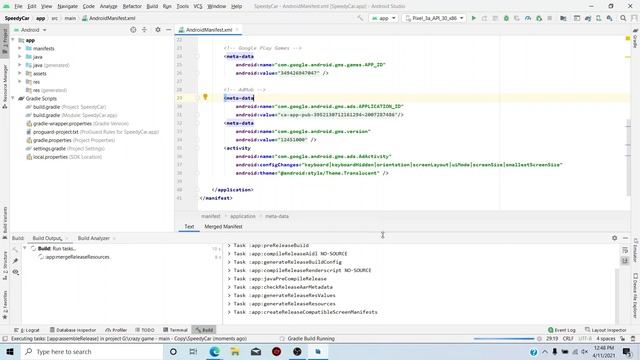Viewport: 640px width, 360px height.
Task: Click the Profile app icon in toolbar
Action: click(x=528, y=18)
